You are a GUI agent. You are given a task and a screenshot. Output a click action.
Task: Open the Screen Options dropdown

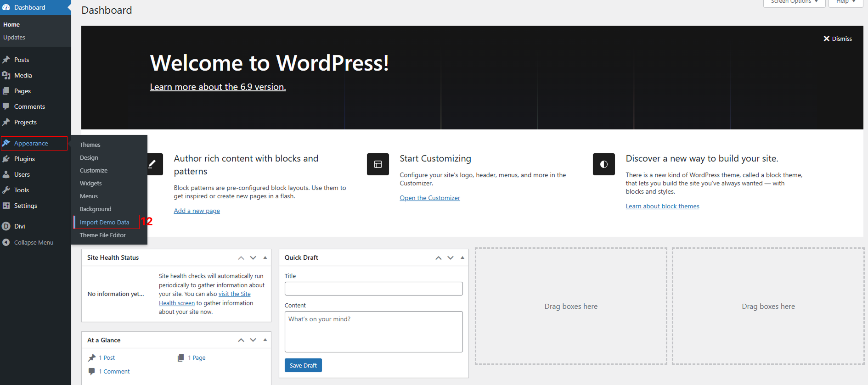pyautogui.click(x=794, y=2)
